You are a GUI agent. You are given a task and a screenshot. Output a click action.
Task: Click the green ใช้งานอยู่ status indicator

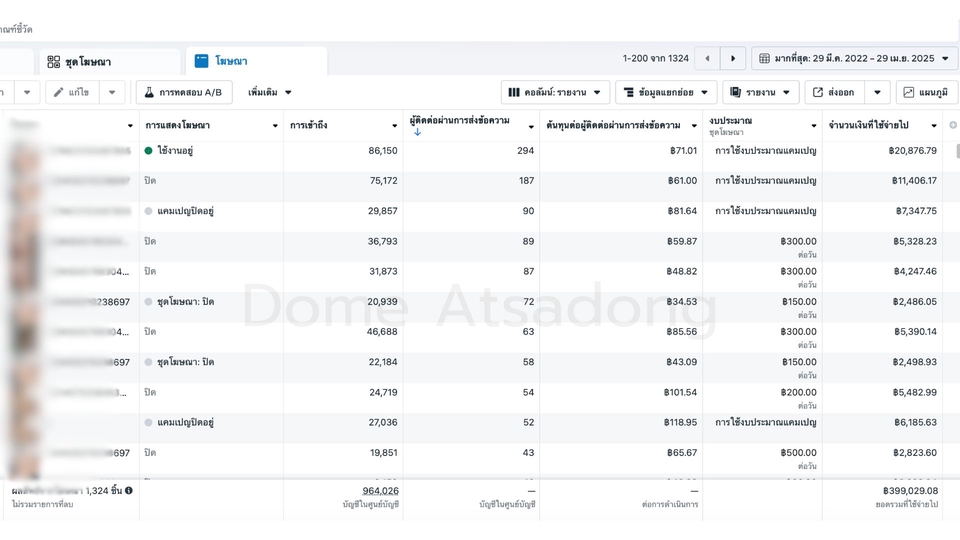149,151
